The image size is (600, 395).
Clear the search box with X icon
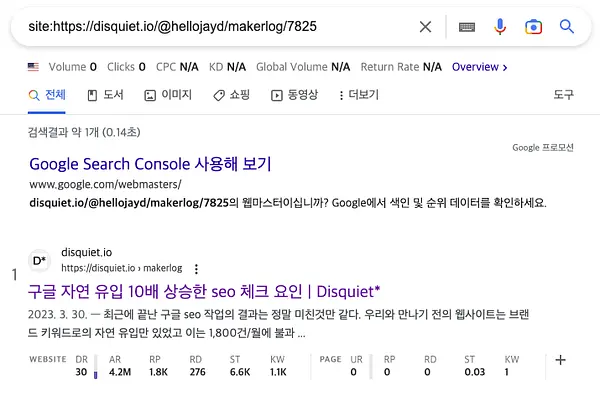pos(425,27)
